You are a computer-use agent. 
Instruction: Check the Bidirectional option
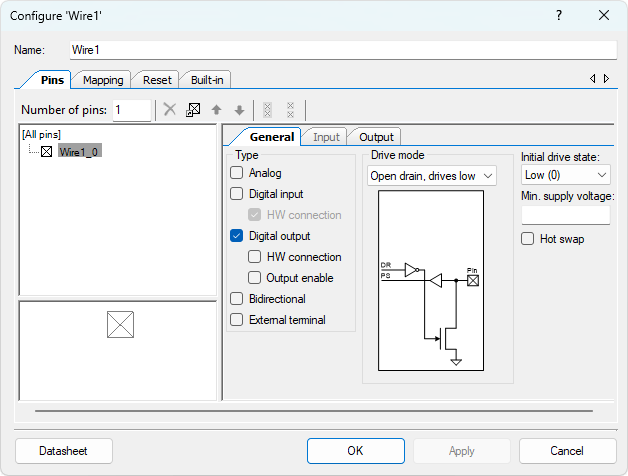[x=237, y=299]
